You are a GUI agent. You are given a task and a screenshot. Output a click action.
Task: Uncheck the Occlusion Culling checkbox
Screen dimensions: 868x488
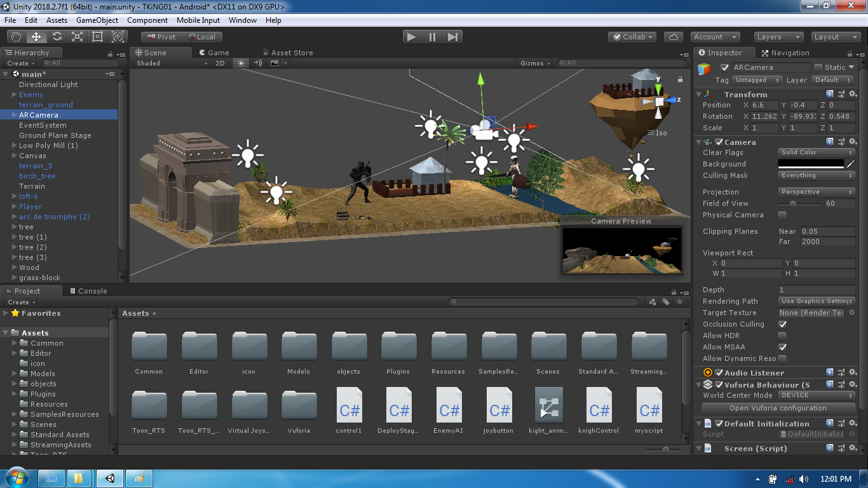point(782,324)
